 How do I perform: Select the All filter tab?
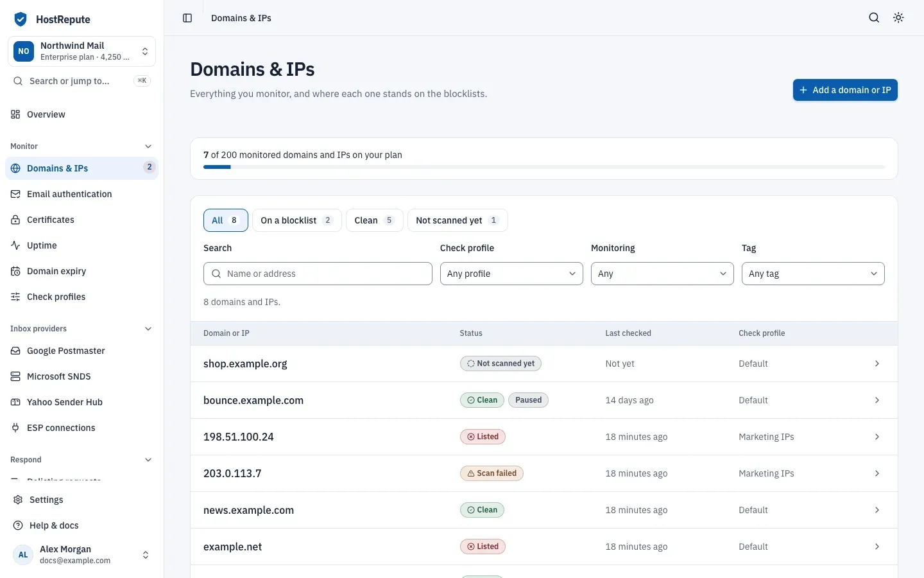(226, 220)
